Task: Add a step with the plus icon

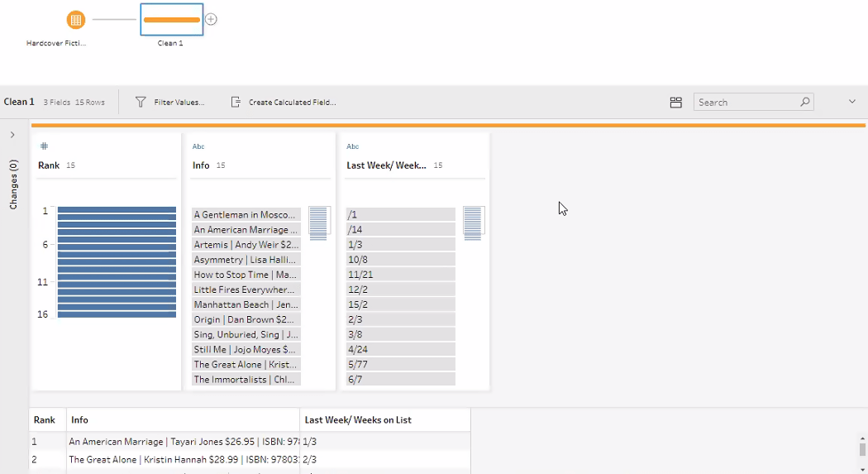Action: click(x=211, y=19)
